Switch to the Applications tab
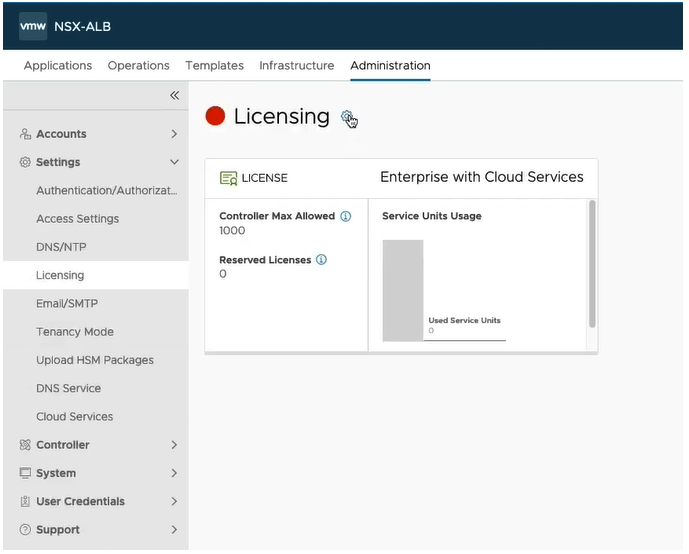 (58, 66)
